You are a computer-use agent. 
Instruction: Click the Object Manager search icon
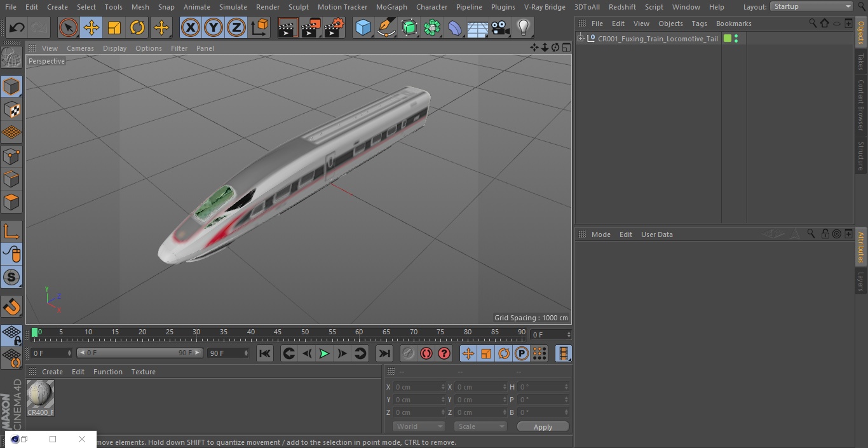pyautogui.click(x=813, y=23)
